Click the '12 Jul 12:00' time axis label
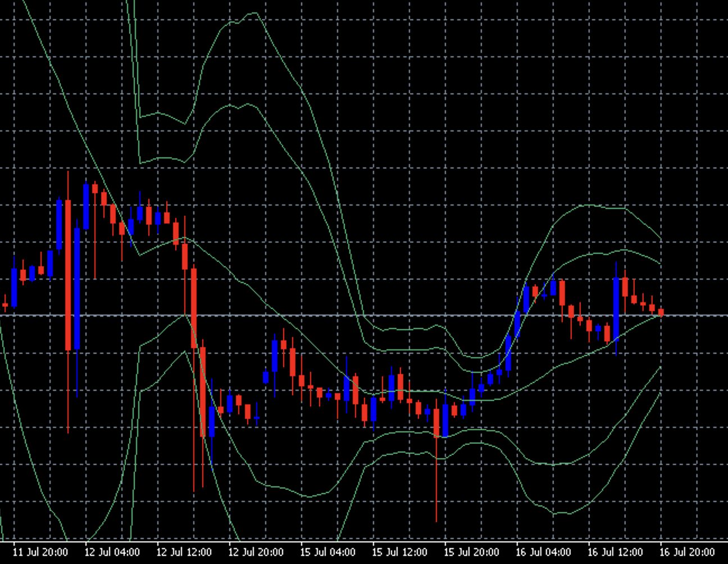Viewport: 728px width, 564px height. pos(184,552)
